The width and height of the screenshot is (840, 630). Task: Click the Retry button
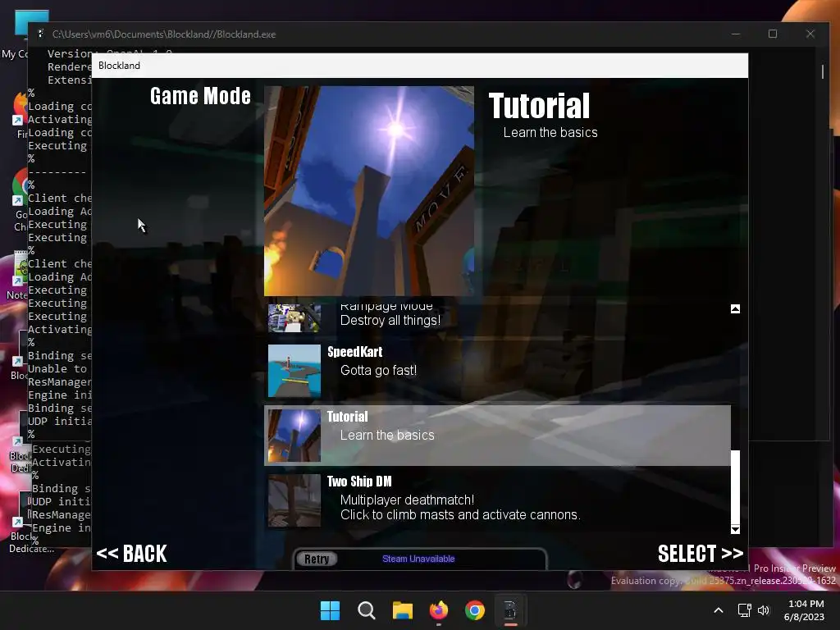point(317,559)
